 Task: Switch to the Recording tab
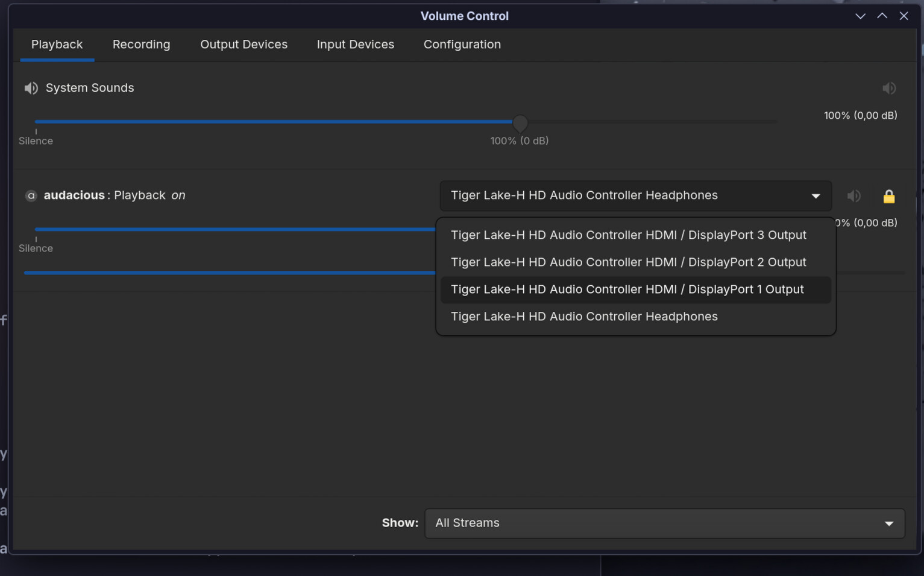point(141,45)
